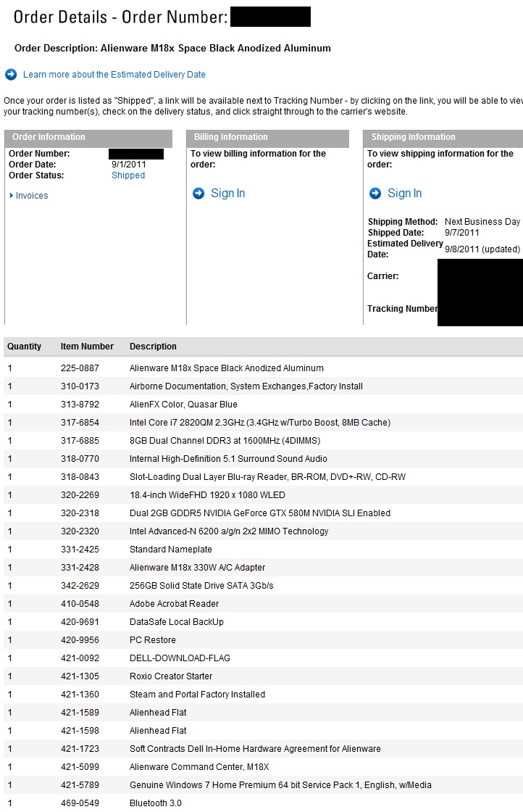The image size is (523, 812).
Task: Click 8GB Dual Channel DDR3 row
Action: click(263, 441)
